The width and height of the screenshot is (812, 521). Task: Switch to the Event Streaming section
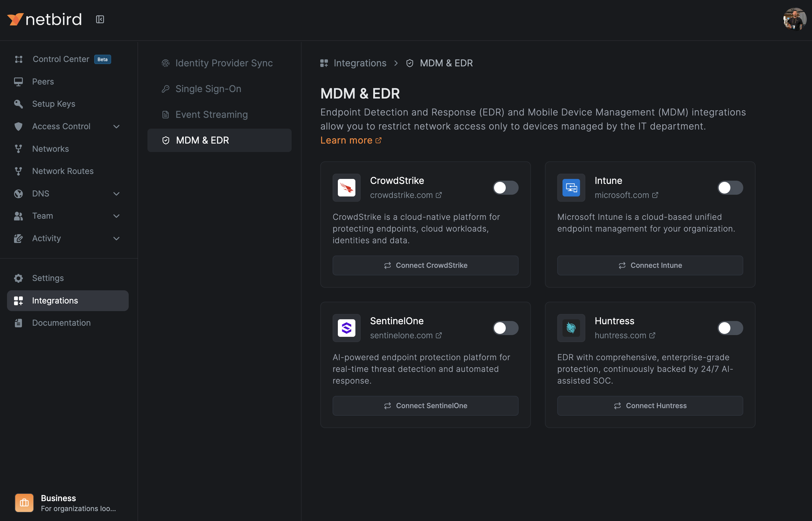coord(211,114)
